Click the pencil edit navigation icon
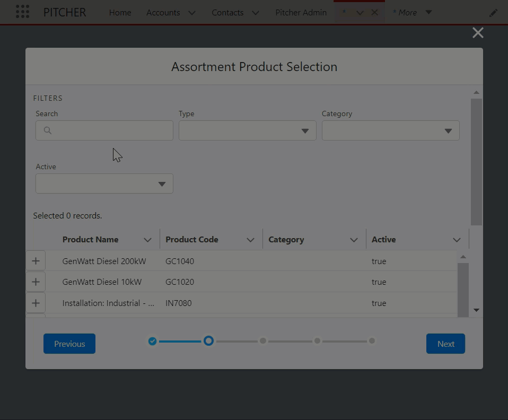The width and height of the screenshot is (508, 420). tap(493, 13)
